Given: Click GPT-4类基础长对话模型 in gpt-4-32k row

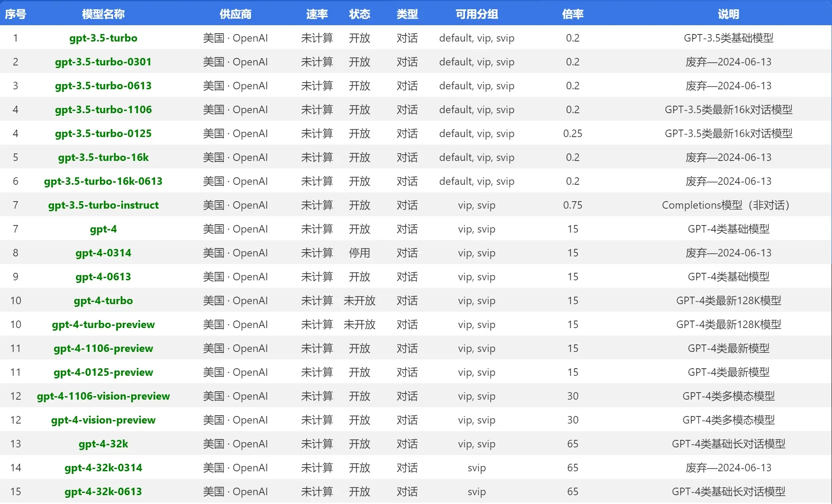Looking at the screenshot, I should tap(728, 444).
